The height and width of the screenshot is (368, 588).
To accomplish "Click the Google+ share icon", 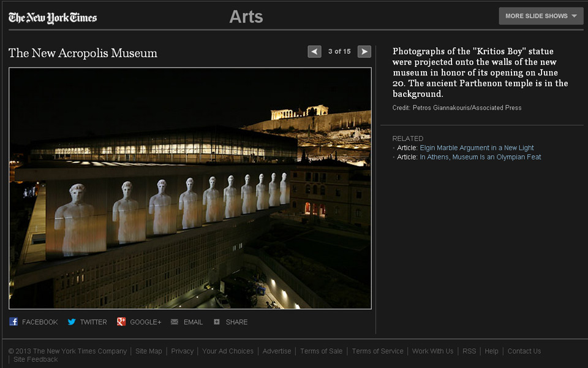I will pyautogui.click(x=121, y=322).
